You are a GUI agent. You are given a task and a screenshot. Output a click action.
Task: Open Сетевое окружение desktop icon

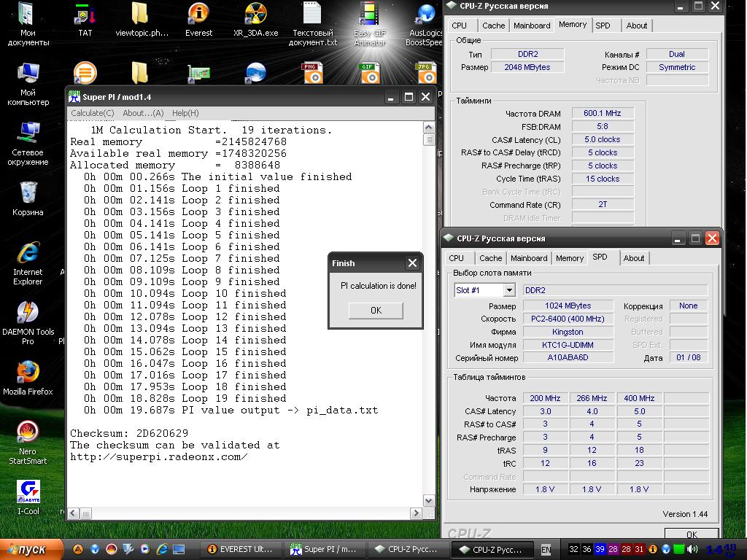pos(28,144)
